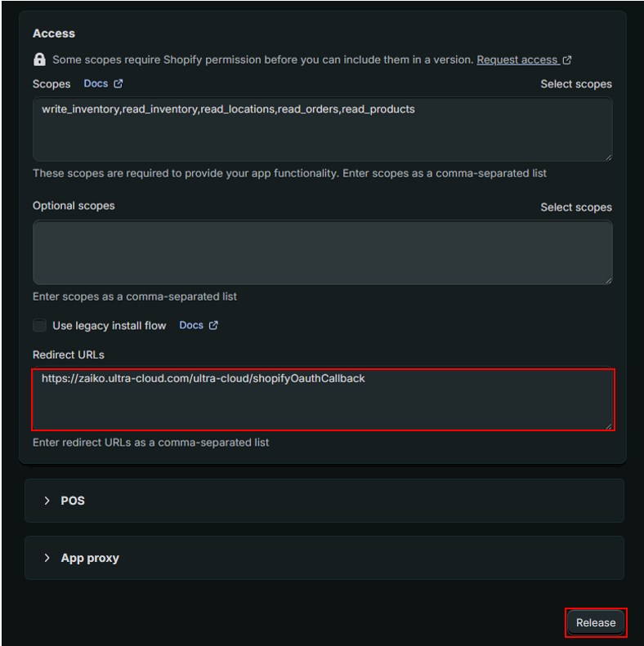Click the lock icon beside the scopes notice

[x=39, y=60]
